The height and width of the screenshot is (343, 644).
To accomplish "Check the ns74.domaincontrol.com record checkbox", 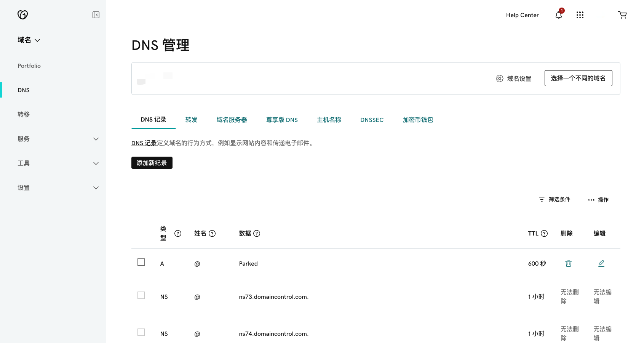I will 141,333.
